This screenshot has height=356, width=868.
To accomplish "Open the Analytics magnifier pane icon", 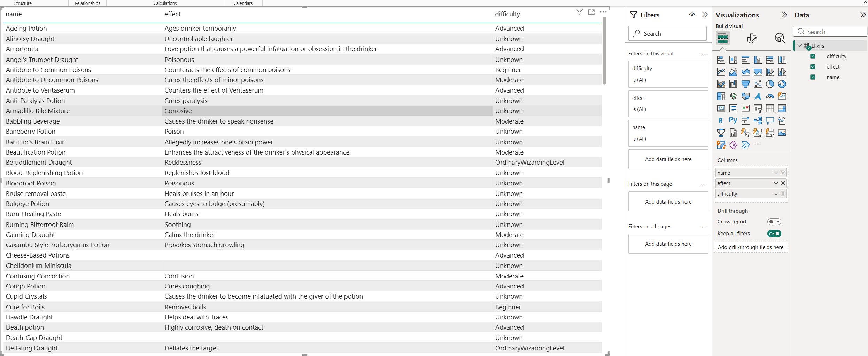I will click(780, 38).
